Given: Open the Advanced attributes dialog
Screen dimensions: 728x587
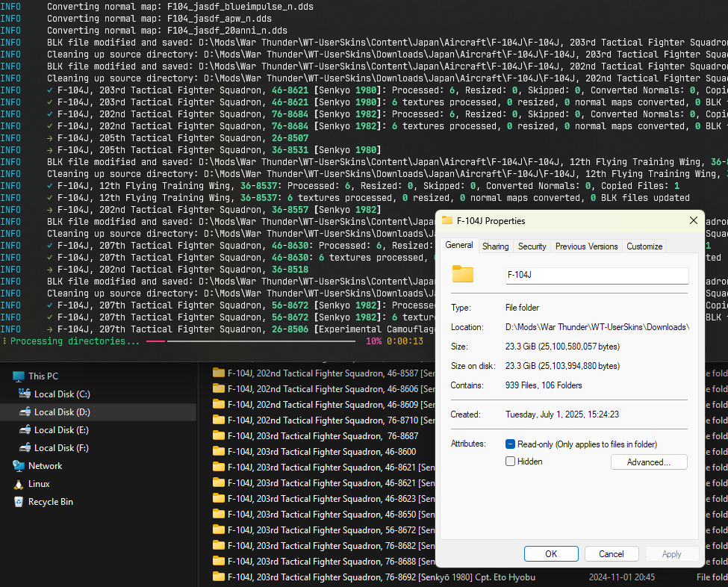Looking at the screenshot, I should pos(649,462).
